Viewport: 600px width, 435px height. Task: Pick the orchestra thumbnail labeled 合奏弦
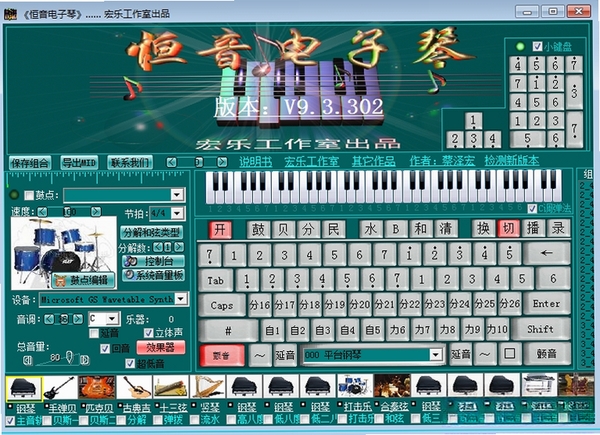[x=392, y=386]
